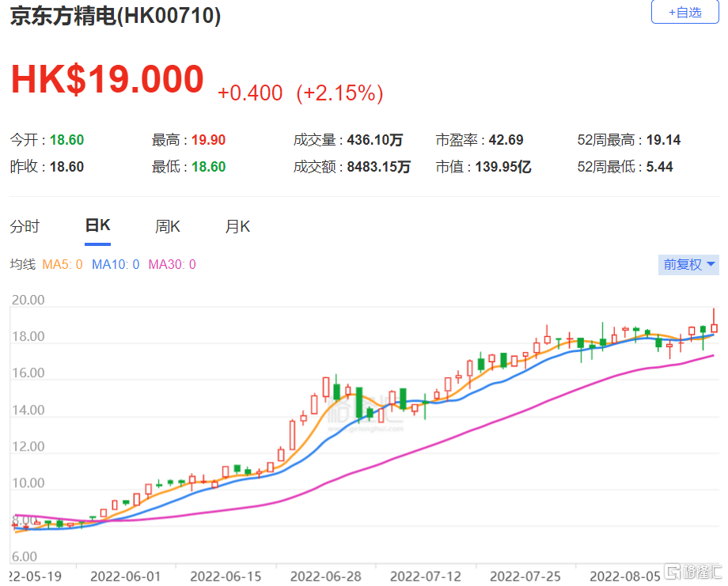The height and width of the screenshot is (586, 728).
Task: Click the stock title 京东方精电(HK00710)
Action: pyautogui.click(x=116, y=16)
